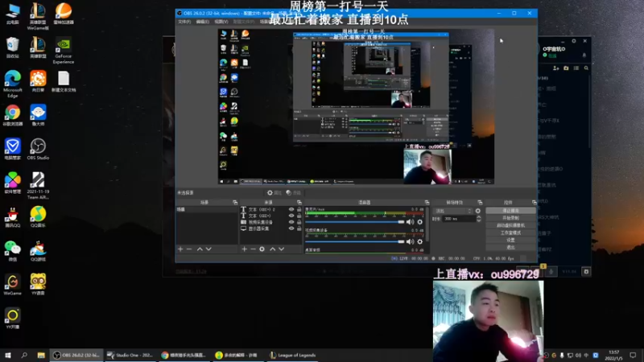The height and width of the screenshot is (362, 644).
Task: Select the 场景 entry in the scenes list
Action: [x=206, y=209]
